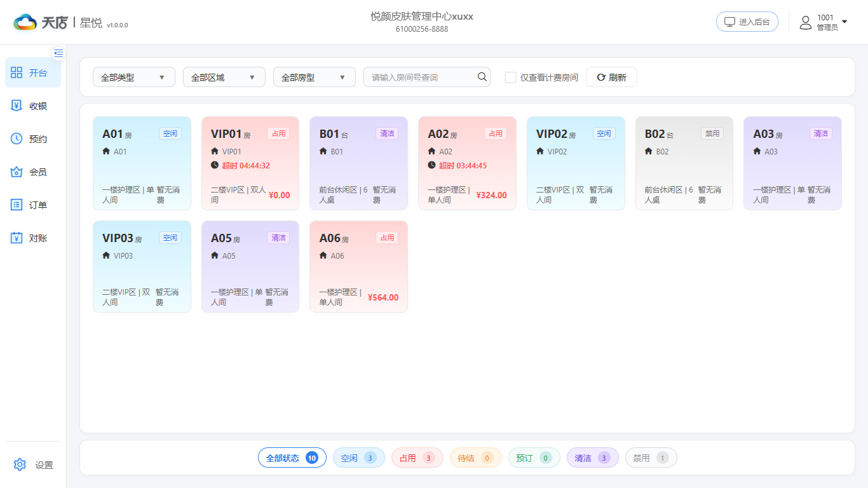Open the occupied VIP01 room card
Viewport: 868px width, 488px height.
[250, 163]
